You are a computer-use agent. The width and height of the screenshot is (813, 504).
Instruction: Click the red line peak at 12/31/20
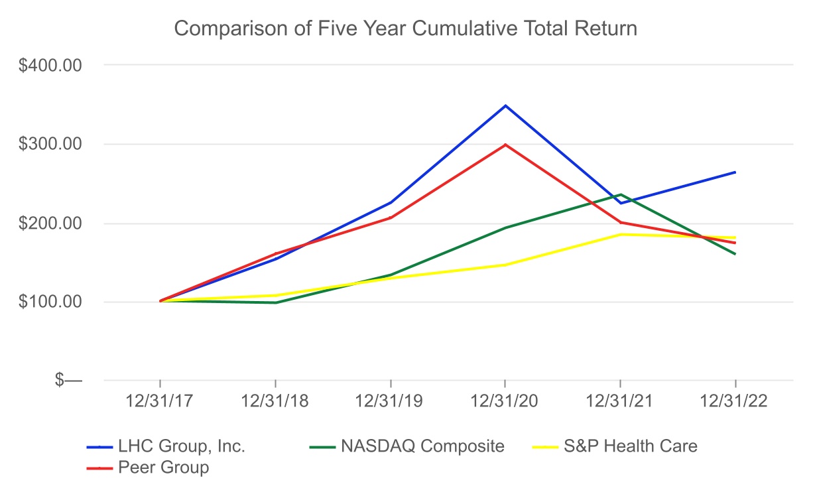pos(505,145)
